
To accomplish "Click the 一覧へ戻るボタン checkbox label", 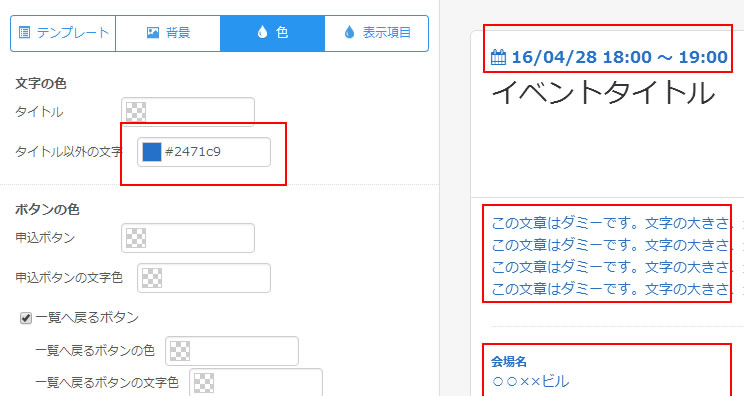I will pyautogui.click(x=87, y=317).
